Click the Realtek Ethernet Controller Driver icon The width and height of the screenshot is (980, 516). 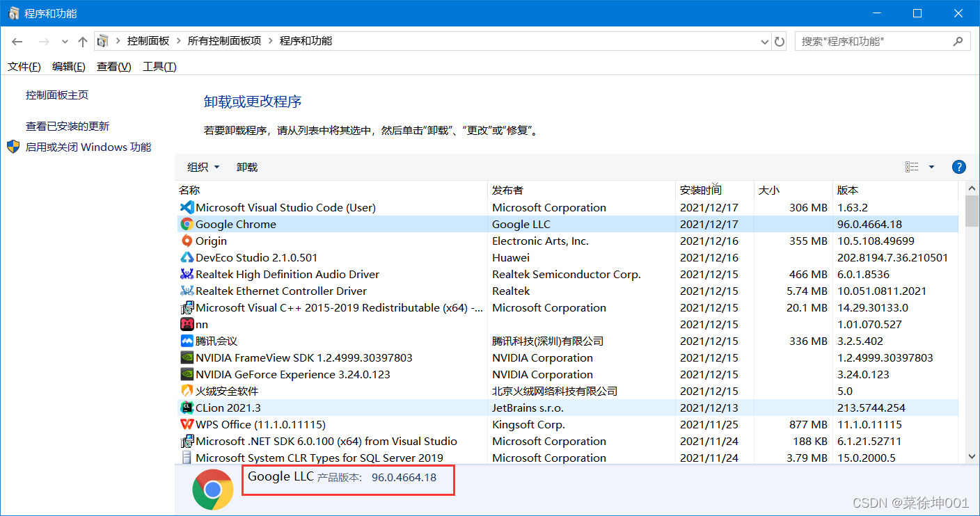tap(187, 291)
